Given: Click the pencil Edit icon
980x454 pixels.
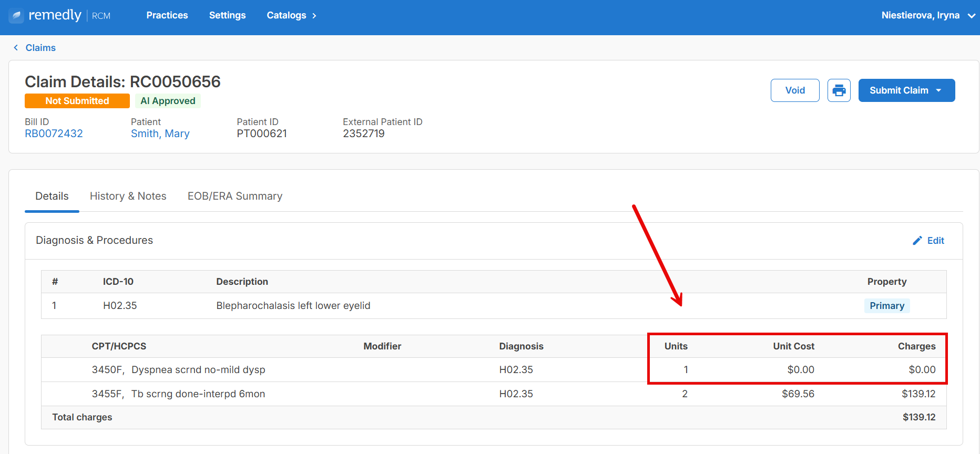Looking at the screenshot, I should click(917, 241).
